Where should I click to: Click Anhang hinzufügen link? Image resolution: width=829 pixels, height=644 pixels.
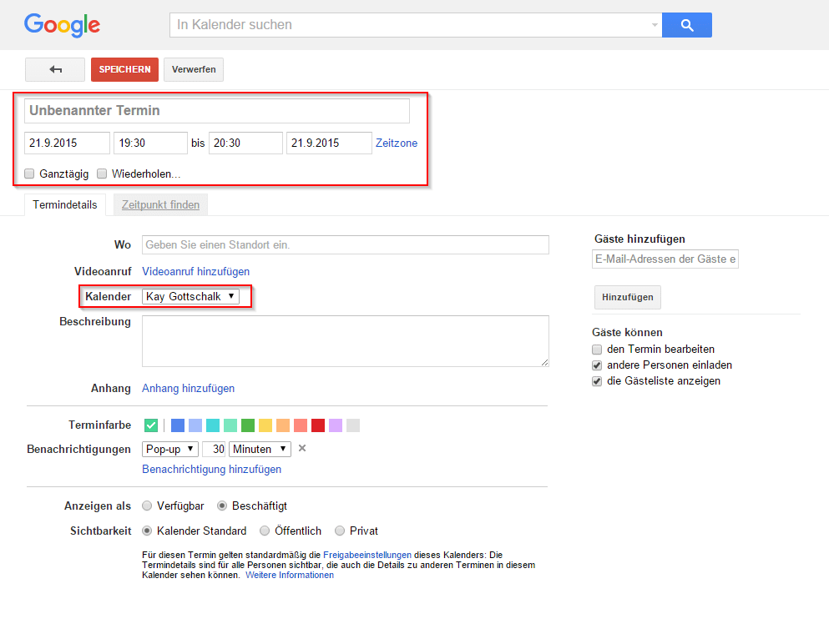(188, 388)
